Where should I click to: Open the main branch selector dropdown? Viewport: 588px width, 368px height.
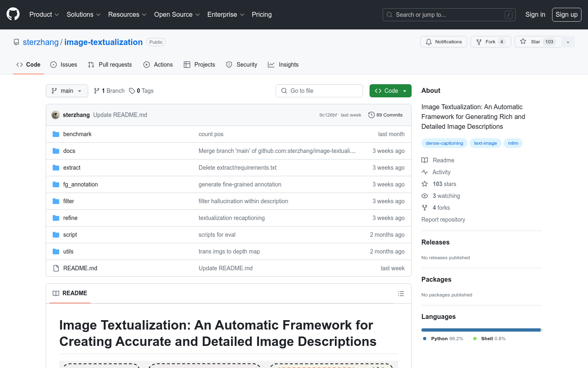point(67,91)
